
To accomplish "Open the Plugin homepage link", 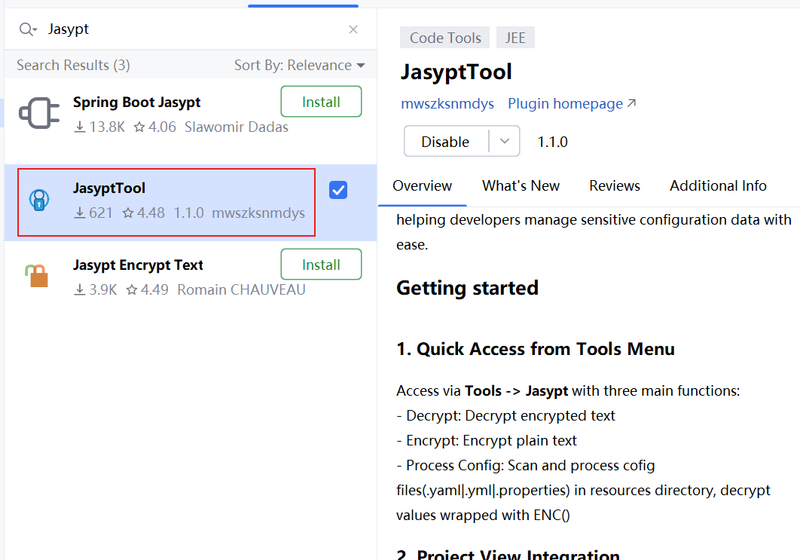I will 565,104.
